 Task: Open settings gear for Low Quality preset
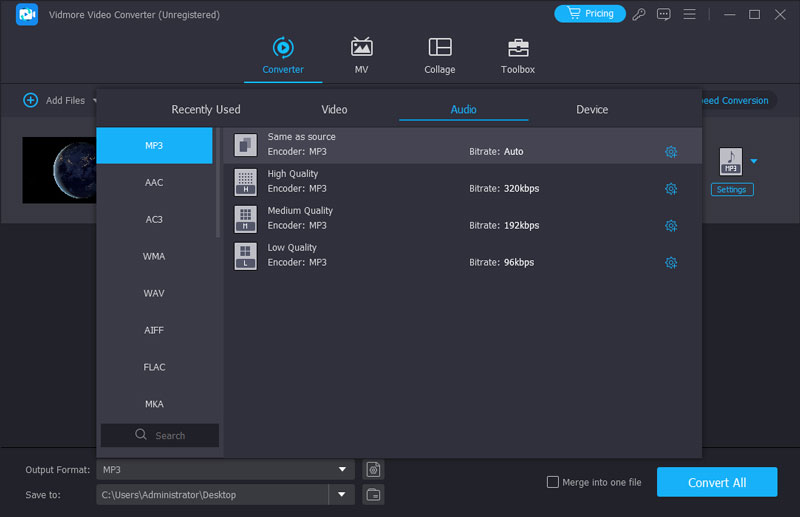coord(671,263)
